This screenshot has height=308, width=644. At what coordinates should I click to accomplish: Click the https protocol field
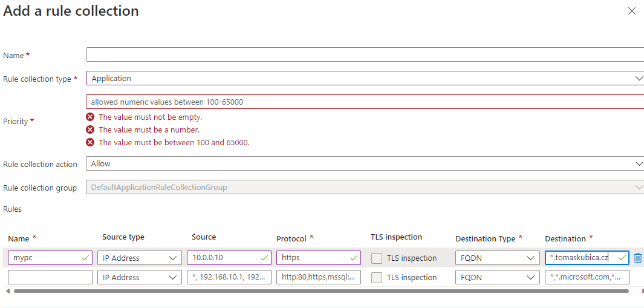pos(313,258)
